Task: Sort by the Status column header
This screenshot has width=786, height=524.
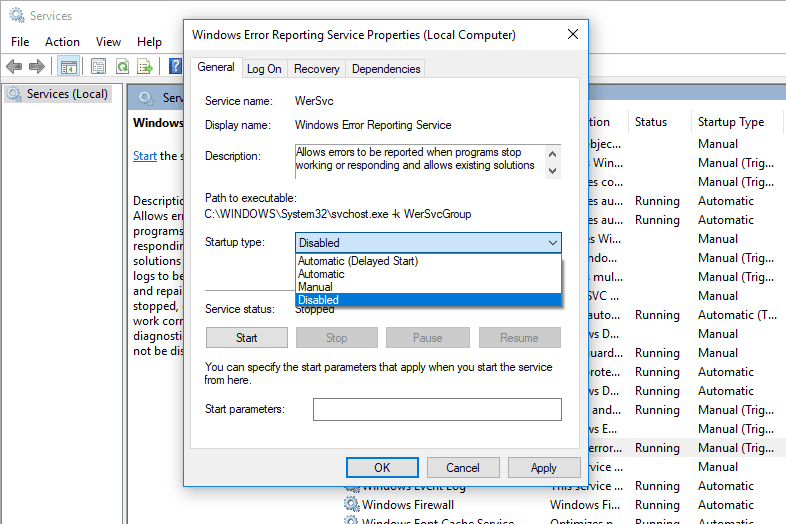Action: [651, 122]
